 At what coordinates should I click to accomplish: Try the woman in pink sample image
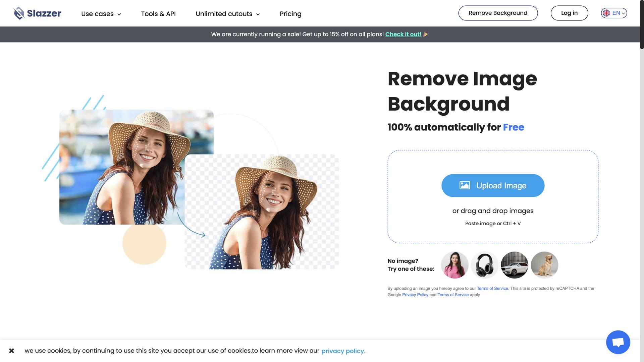pos(454,265)
